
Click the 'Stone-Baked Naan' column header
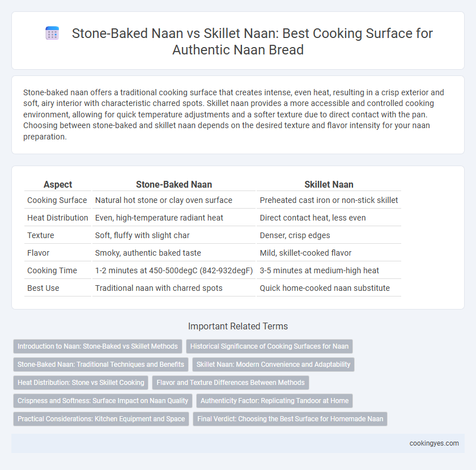point(174,184)
